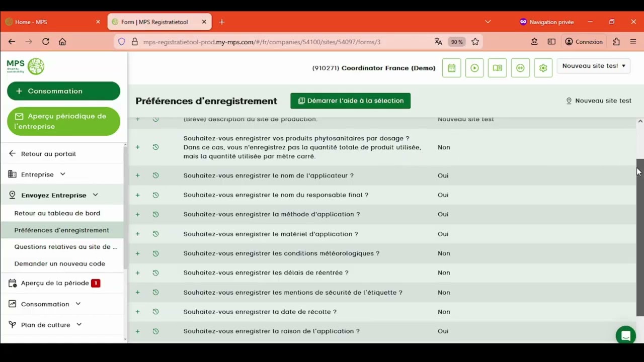Click history icon for matériel d'application row

tap(155, 234)
